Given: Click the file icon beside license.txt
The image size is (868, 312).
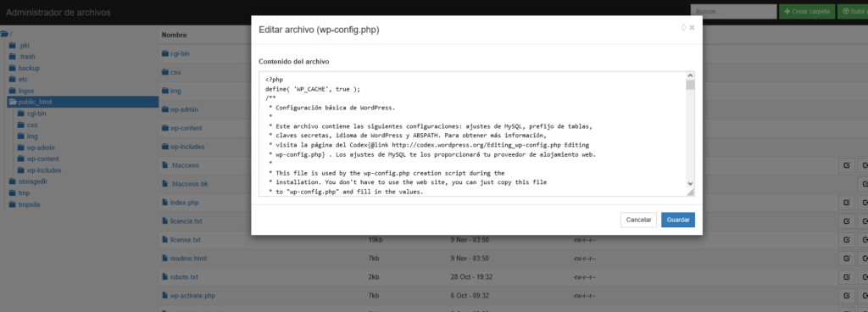Looking at the screenshot, I should pos(165,240).
